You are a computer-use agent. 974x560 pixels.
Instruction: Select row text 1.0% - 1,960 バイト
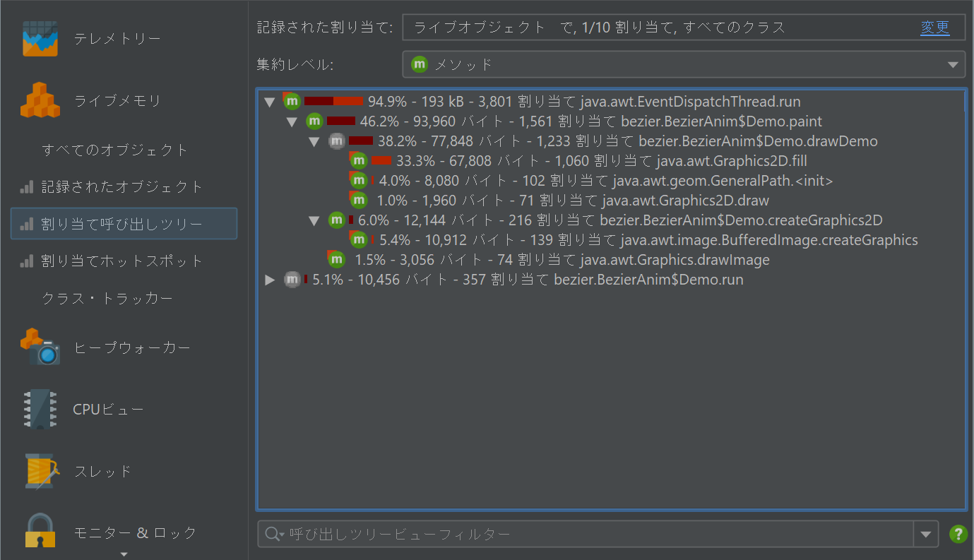click(x=573, y=201)
